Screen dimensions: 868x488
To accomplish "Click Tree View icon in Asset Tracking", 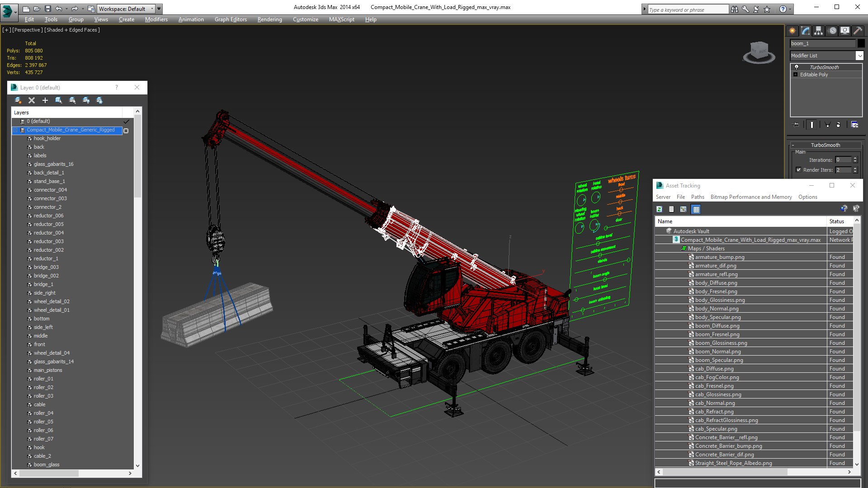I will coord(684,209).
